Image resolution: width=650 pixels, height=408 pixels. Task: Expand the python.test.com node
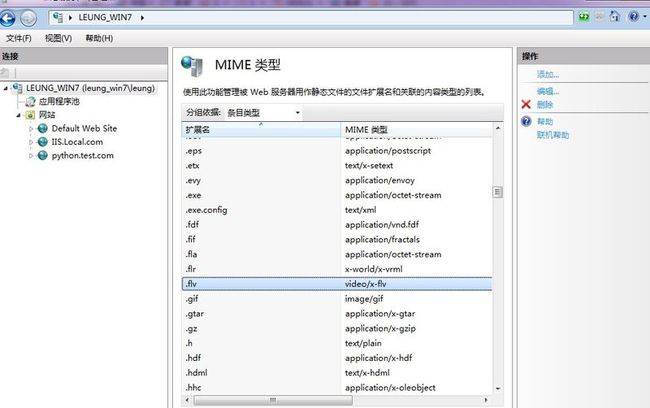[31, 156]
